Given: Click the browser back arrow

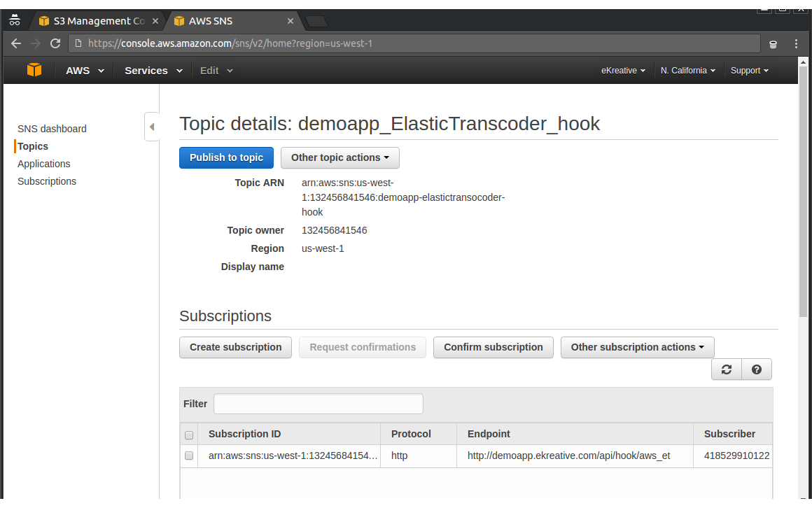Looking at the screenshot, I should 16,43.
